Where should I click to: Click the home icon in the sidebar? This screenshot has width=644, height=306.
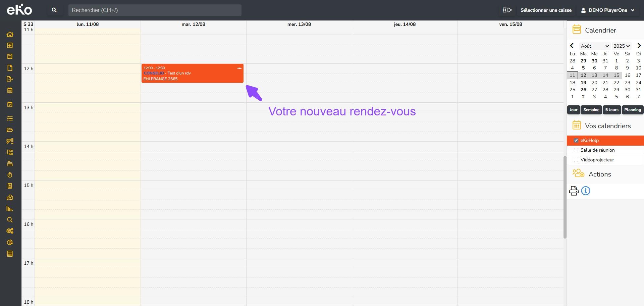point(10,34)
